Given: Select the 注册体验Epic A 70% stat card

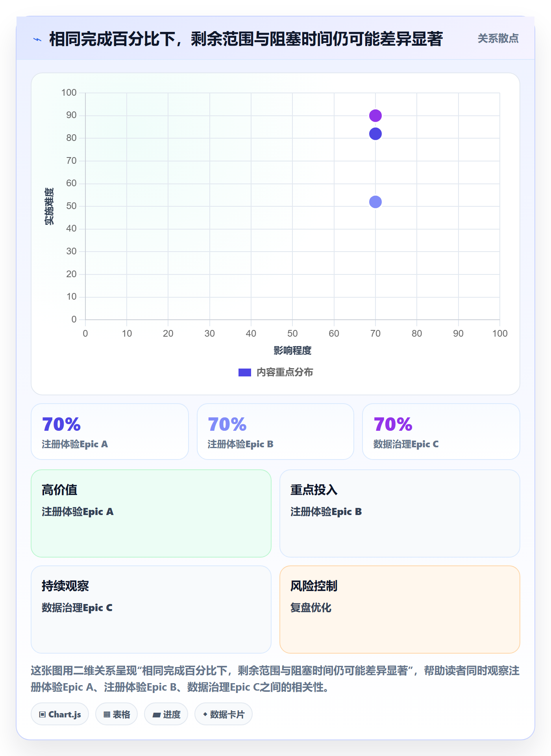Looking at the screenshot, I should 110,432.
